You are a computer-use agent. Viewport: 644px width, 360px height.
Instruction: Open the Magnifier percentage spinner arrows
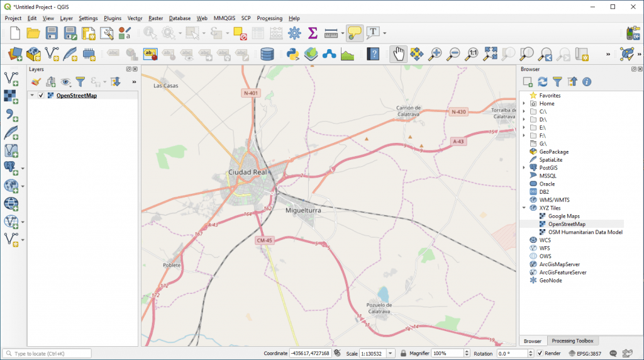pyautogui.click(x=466, y=354)
